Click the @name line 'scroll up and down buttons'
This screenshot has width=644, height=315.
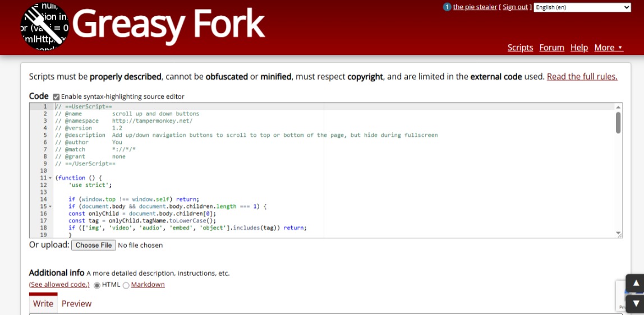tap(127, 114)
